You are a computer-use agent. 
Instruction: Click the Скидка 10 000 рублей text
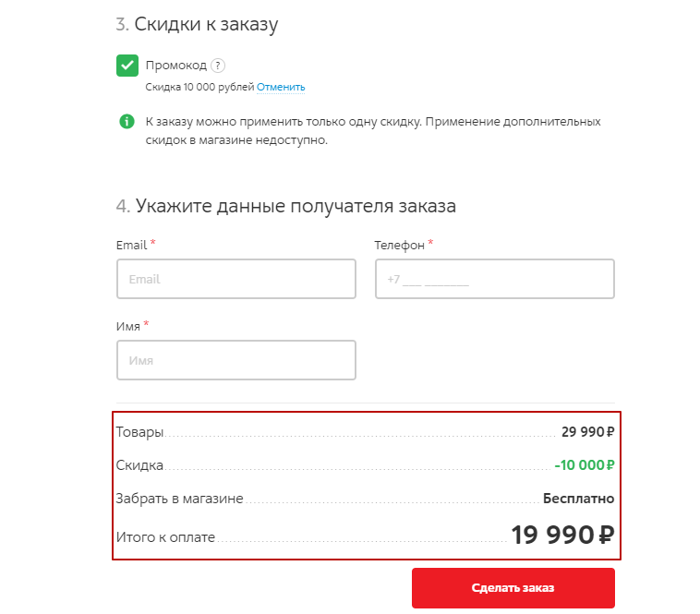click(x=199, y=88)
